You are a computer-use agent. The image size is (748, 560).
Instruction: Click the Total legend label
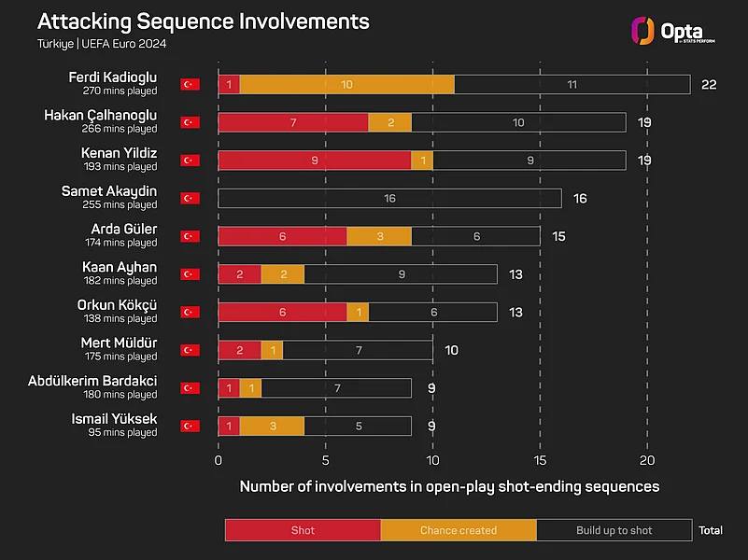(710, 530)
